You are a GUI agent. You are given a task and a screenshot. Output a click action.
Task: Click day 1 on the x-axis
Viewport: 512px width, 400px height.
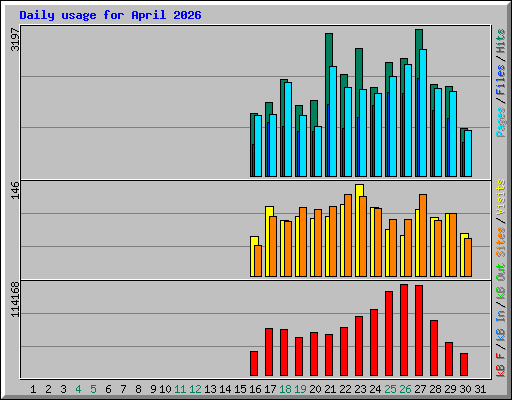point(33,389)
